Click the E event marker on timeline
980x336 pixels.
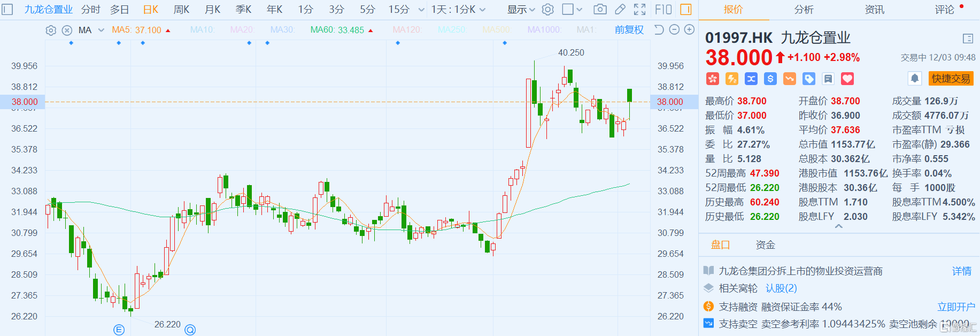click(x=119, y=330)
